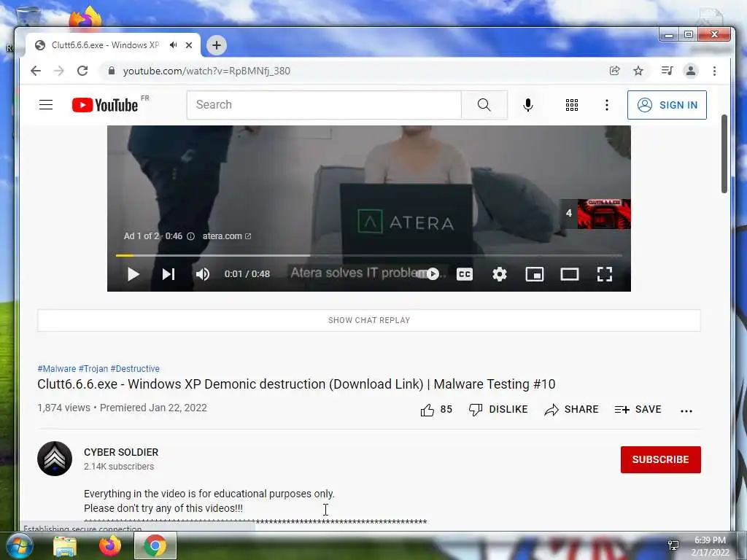Share this page from address bar
The width and height of the screenshot is (747, 560).
pos(614,71)
